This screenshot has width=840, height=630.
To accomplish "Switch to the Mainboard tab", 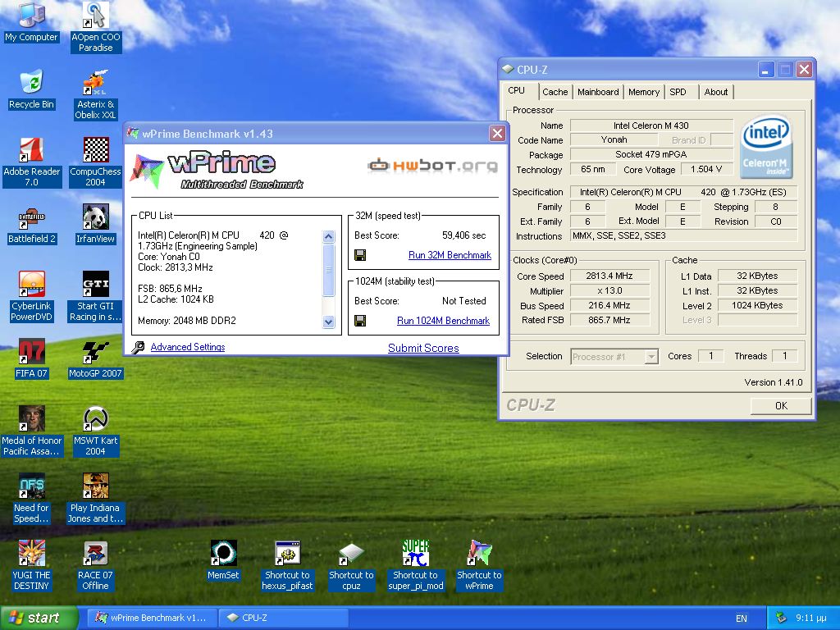I will point(598,92).
